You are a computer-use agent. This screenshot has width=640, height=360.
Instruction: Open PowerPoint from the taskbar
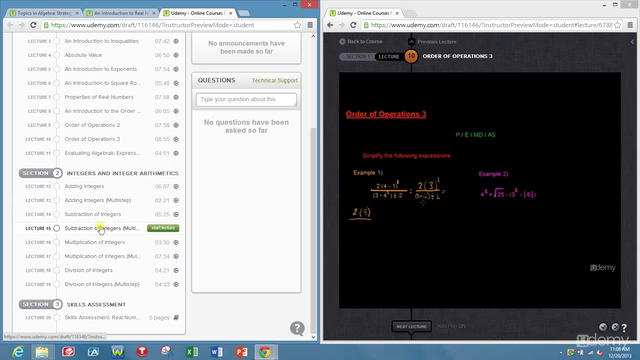coord(241,351)
